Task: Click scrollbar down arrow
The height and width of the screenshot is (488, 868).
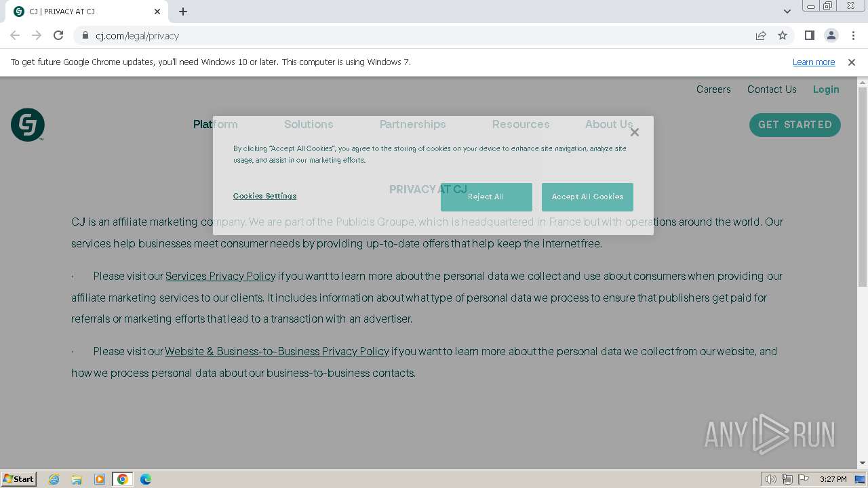Action: coord(863,464)
